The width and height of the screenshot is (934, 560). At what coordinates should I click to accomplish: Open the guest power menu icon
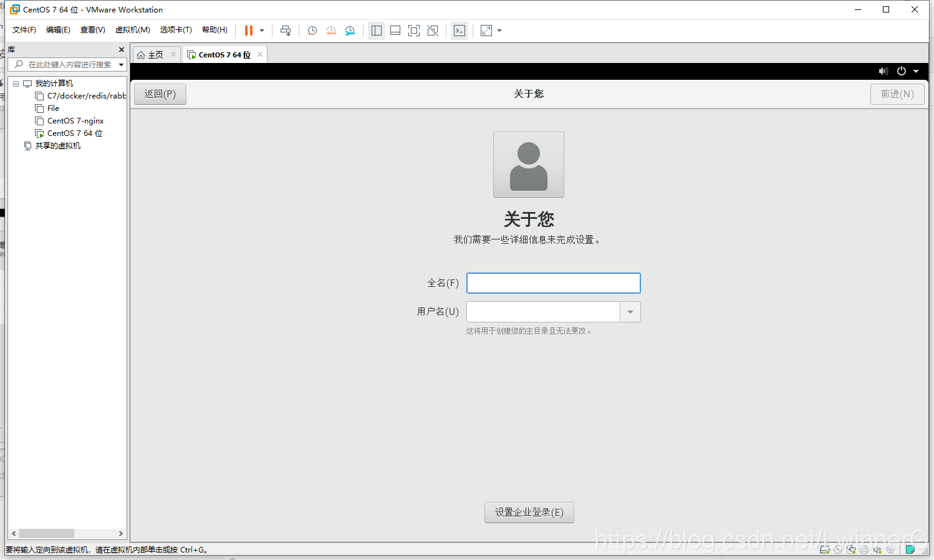pyautogui.click(x=902, y=71)
